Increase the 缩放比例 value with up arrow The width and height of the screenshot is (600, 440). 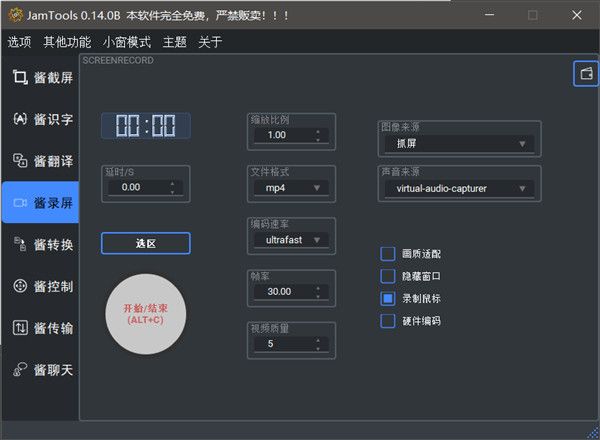coord(318,132)
